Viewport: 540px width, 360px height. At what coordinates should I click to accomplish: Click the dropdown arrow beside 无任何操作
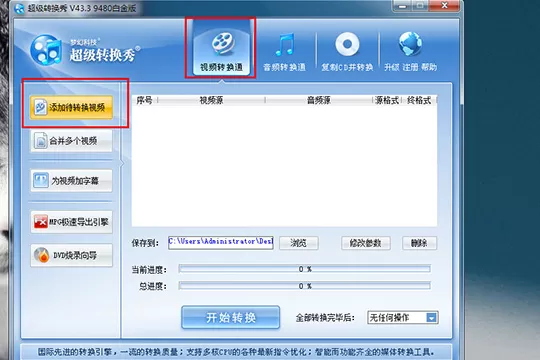coord(431,318)
